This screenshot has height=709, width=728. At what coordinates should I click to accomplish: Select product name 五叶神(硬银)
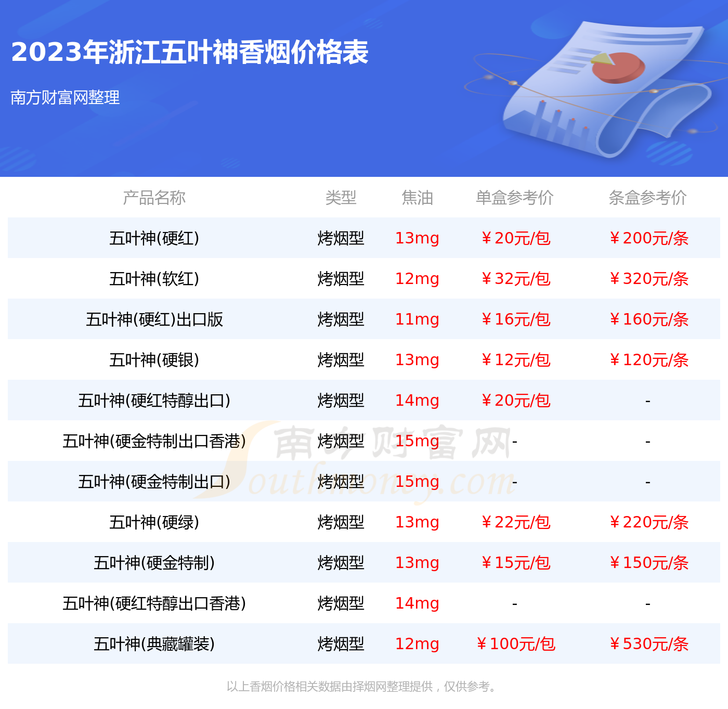pyautogui.click(x=154, y=360)
